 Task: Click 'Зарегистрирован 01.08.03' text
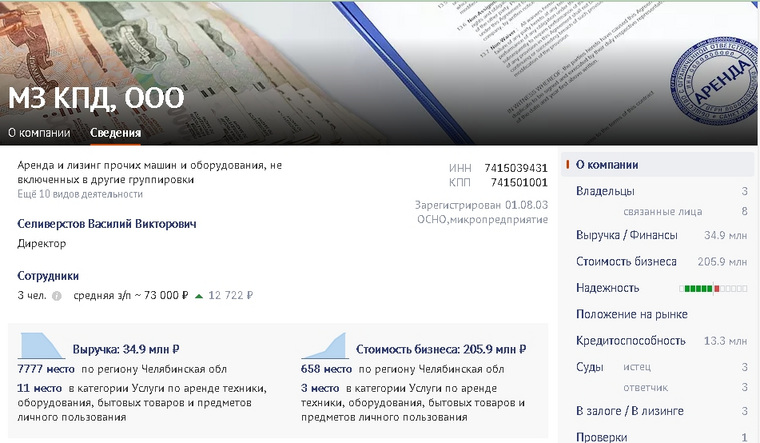point(481,205)
